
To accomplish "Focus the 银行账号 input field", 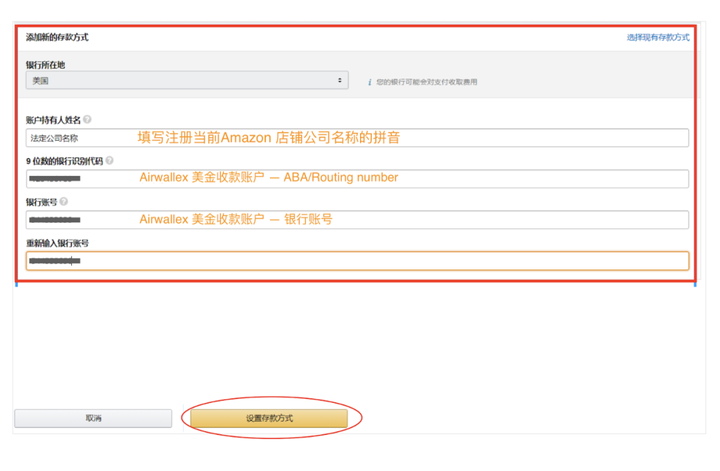I will point(357,219).
